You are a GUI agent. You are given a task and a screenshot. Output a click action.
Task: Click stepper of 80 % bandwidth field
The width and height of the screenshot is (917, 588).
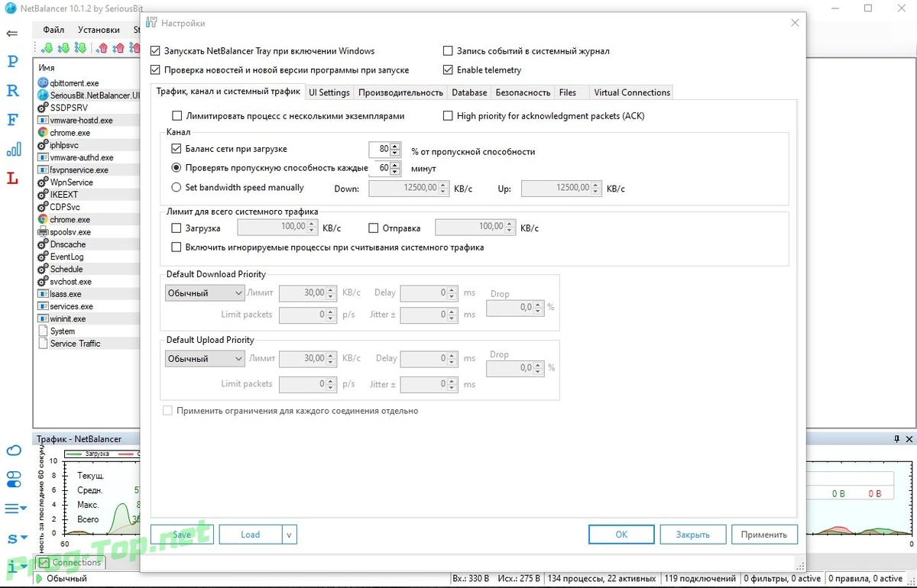pyautogui.click(x=395, y=149)
